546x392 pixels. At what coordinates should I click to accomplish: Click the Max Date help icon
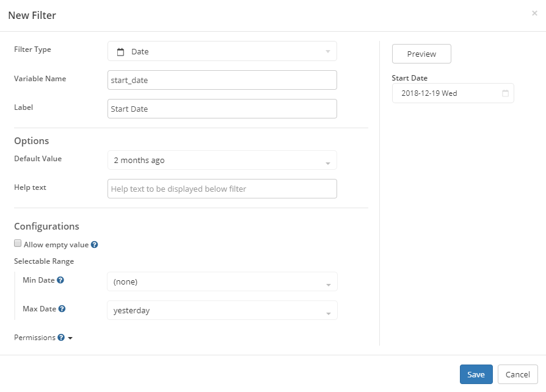[x=62, y=309]
